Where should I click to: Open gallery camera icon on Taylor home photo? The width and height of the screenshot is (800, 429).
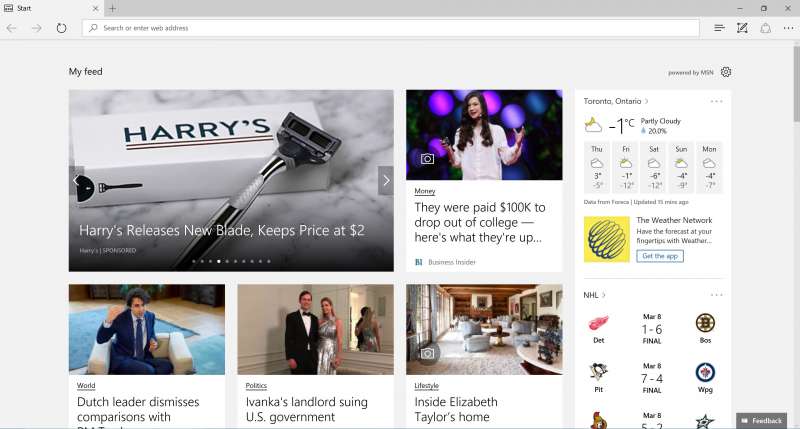click(x=428, y=354)
